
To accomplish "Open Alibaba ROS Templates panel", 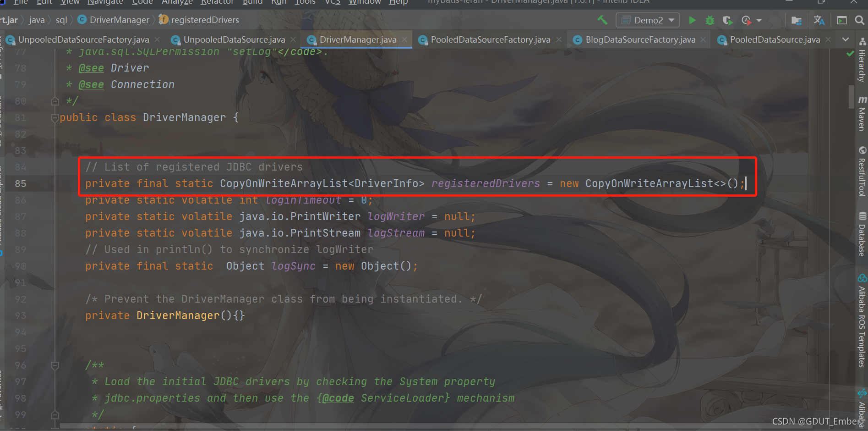I will [862, 321].
